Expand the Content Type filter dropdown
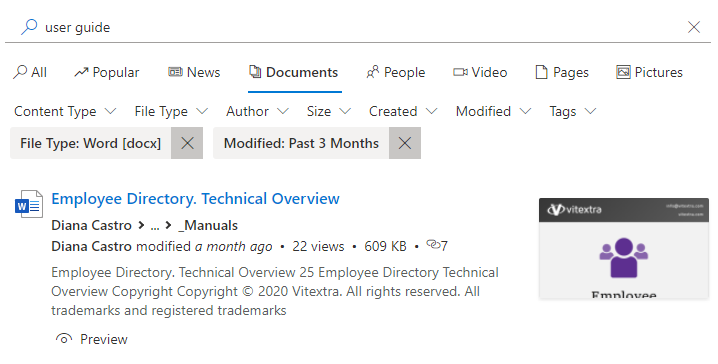 pos(65,111)
